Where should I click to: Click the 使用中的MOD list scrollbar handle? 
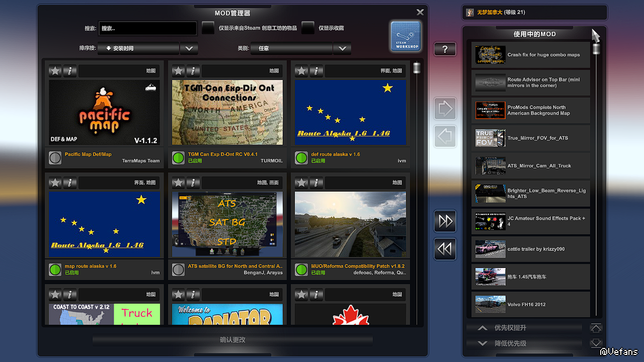click(x=596, y=49)
